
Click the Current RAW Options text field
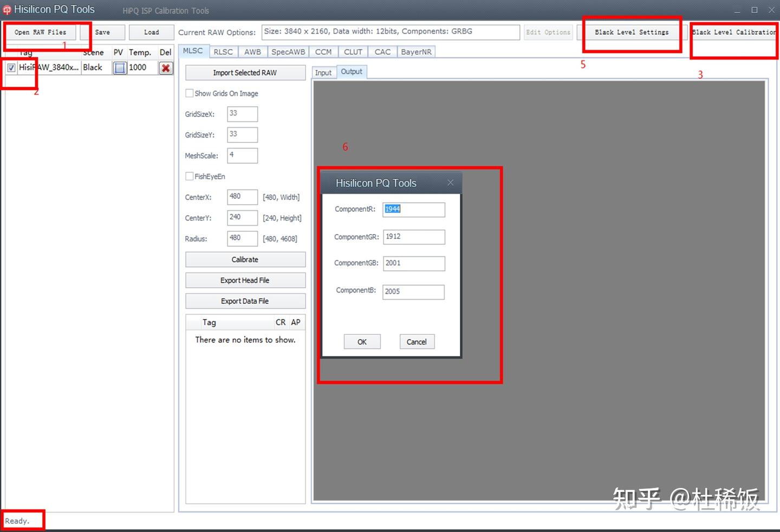(x=391, y=32)
